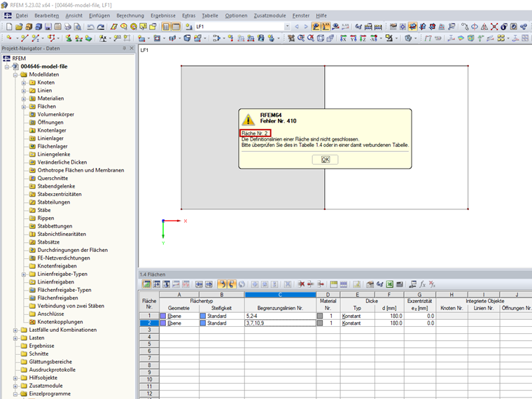Set view in Y direction
The width and height of the screenshot is (532, 399).
pyautogui.click(x=353, y=38)
